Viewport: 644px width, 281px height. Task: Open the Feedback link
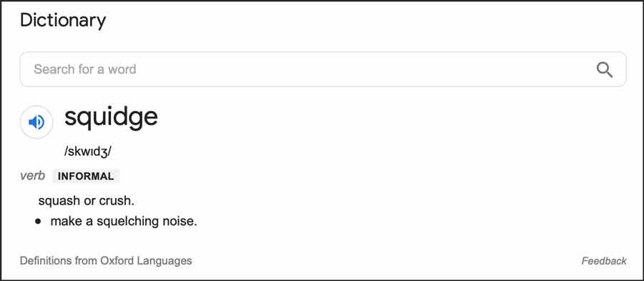604,261
